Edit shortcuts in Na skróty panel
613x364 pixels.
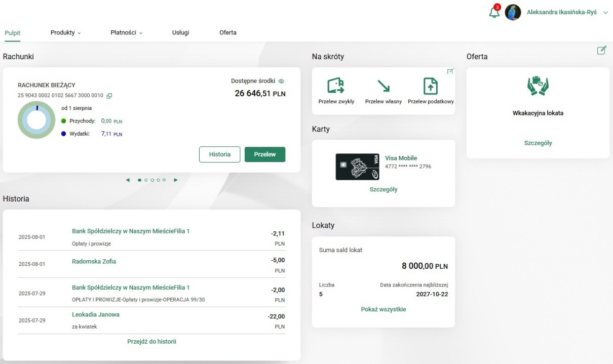[450, 72]
